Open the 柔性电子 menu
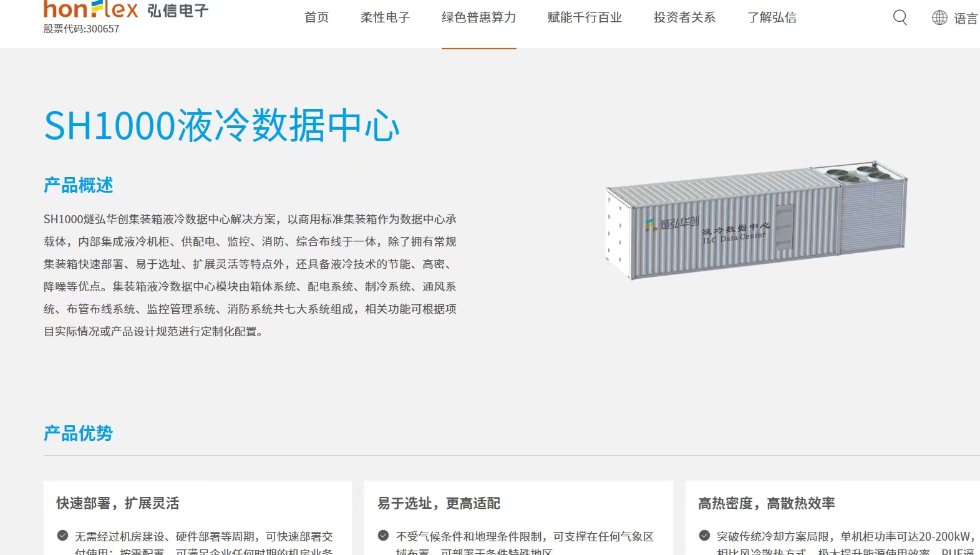 click(x=386, y=17)
